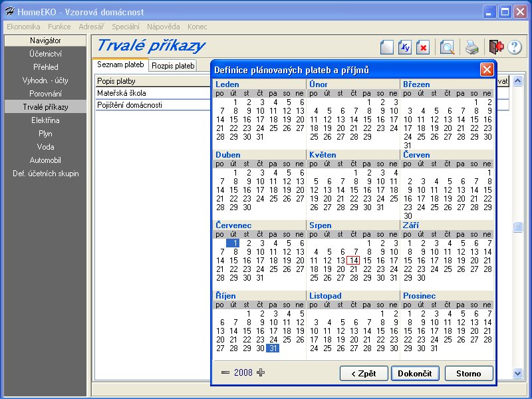
Task: Open help via question mark icon
Action: 514,47
